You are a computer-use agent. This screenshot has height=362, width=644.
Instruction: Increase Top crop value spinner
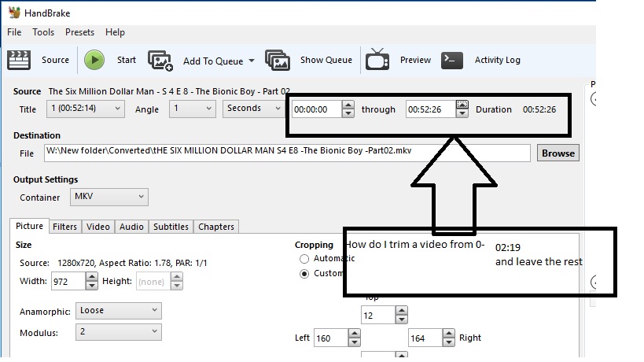pos(402,311)
